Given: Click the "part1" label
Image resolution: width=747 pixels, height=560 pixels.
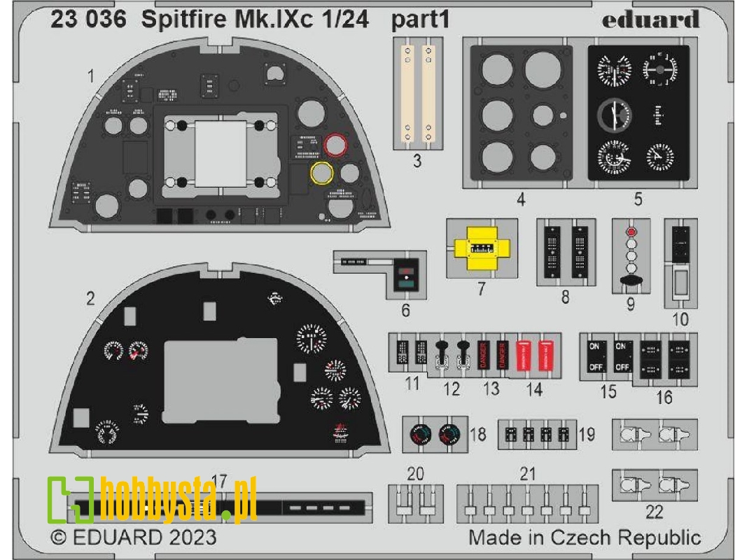Looking at the screenshot, I should tap(420, 20).
